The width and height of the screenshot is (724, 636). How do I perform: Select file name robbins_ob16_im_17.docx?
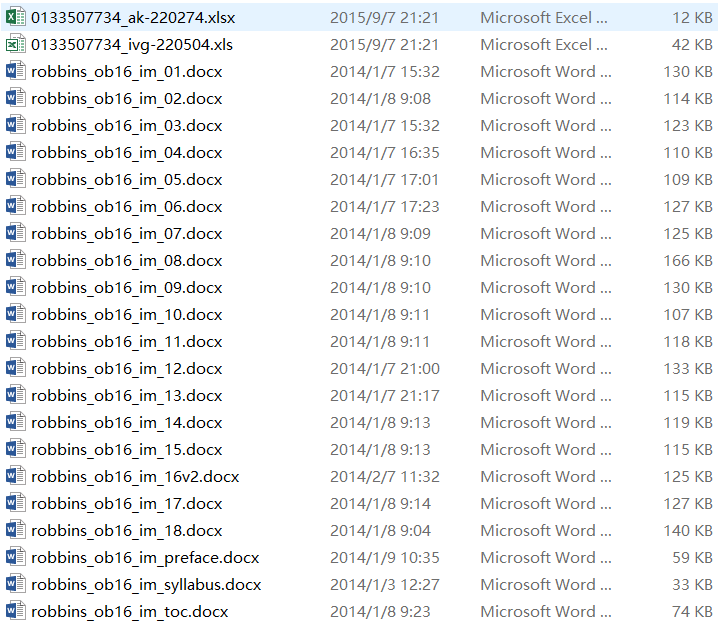click(127, 504)
